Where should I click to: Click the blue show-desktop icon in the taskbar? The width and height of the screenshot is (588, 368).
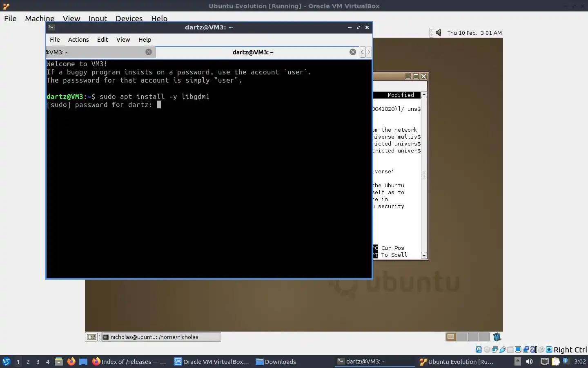click(x=83, y=361)
